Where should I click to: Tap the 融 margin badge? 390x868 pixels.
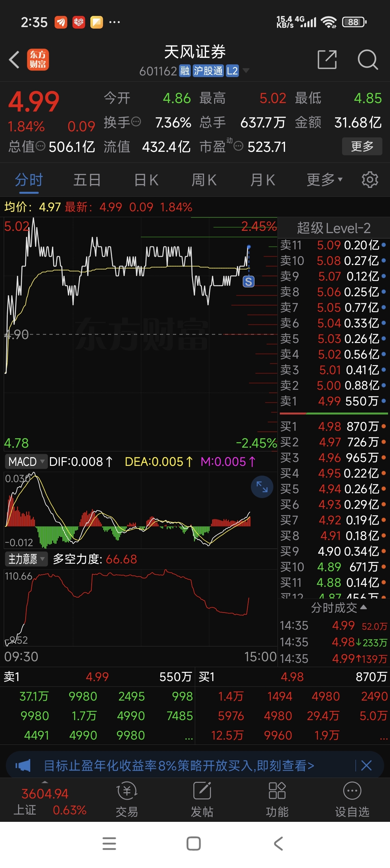[185, 71]
